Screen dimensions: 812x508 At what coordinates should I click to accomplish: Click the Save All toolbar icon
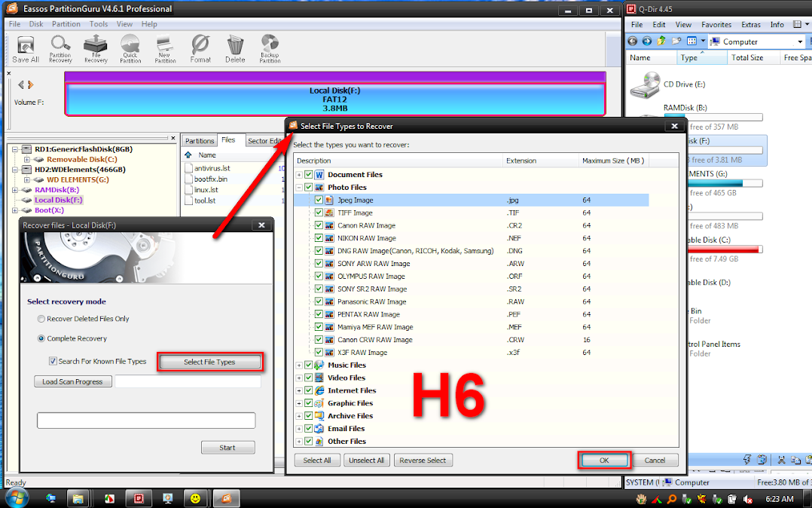(x=26, y=49)
